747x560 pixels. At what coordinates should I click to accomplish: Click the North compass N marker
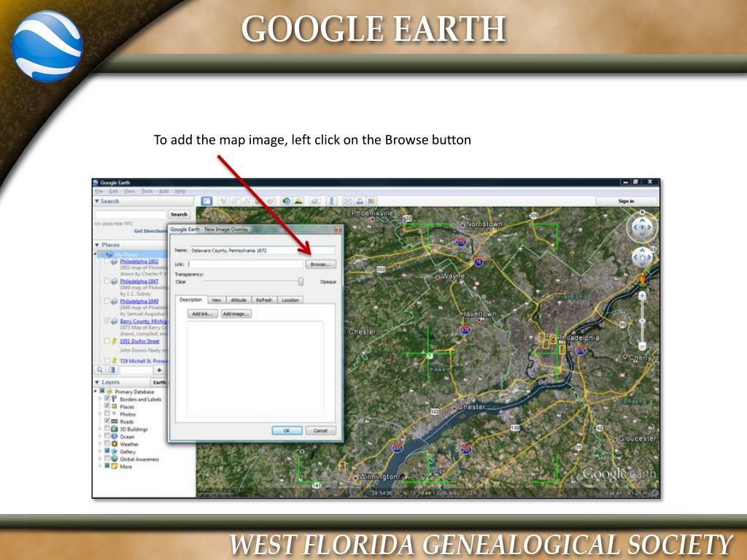coord(642,211)
